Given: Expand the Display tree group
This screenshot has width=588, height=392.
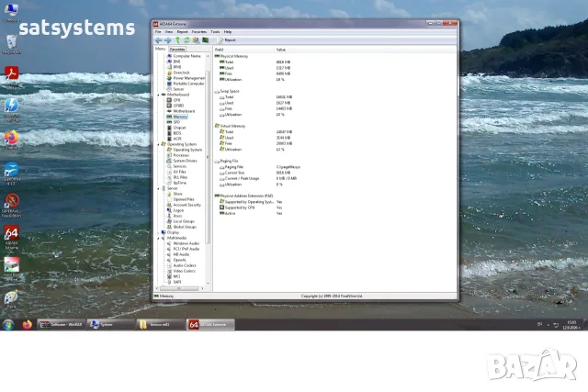Looking at the screenshot, I should point(158,232).
